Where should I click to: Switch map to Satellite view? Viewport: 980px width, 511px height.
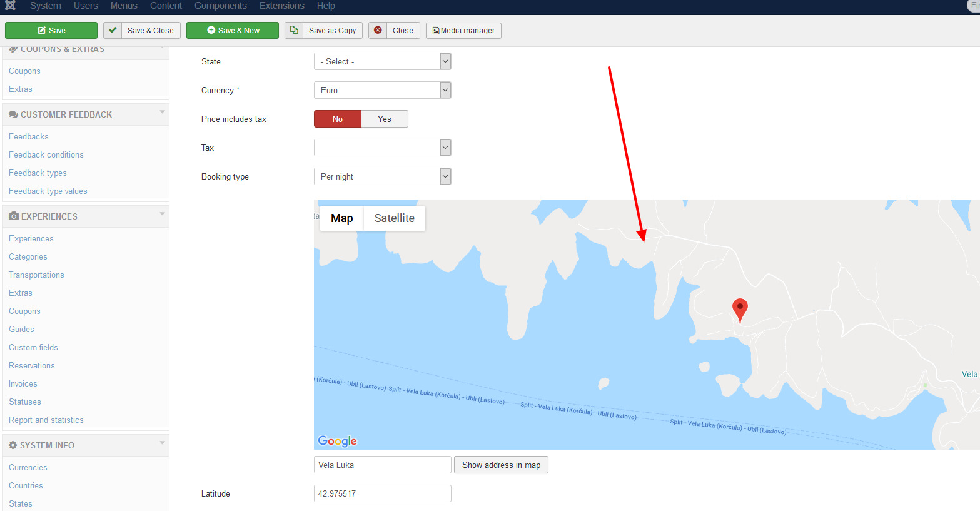click(x=394, y=218)
